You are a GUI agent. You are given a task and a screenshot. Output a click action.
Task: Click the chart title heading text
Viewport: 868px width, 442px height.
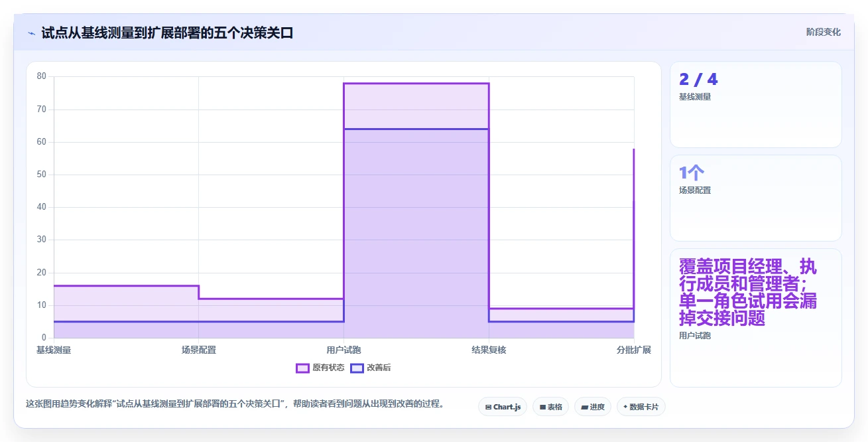167,33
